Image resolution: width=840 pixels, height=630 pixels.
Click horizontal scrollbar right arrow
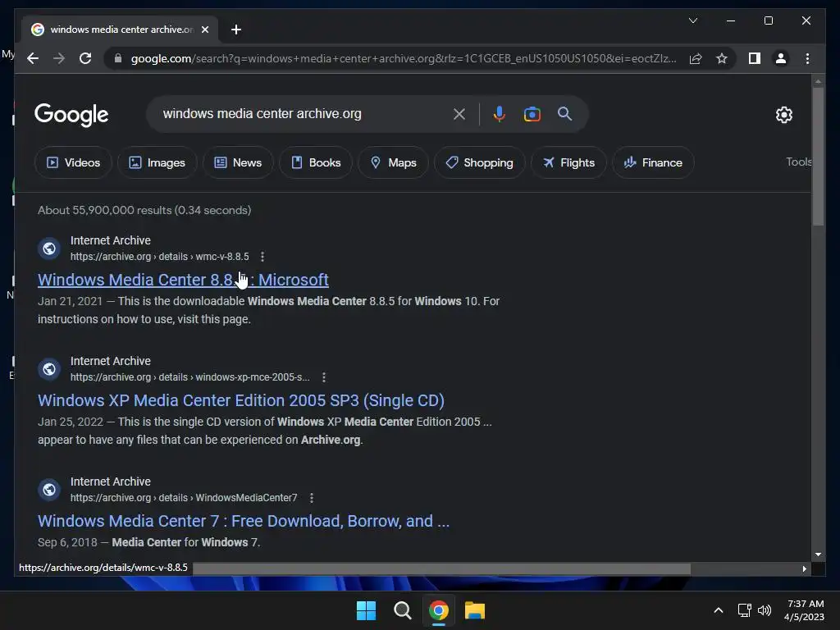pos(804,569)
